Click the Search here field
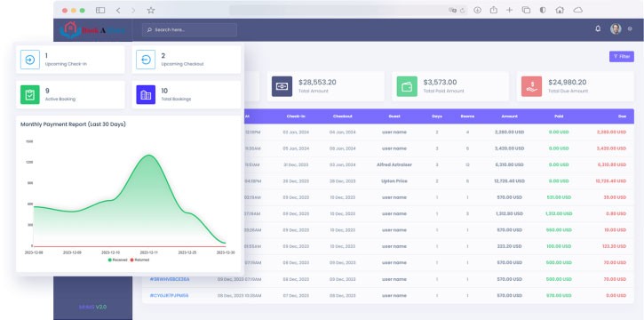This screenshot has height=320, width=644. coord(189,30)
